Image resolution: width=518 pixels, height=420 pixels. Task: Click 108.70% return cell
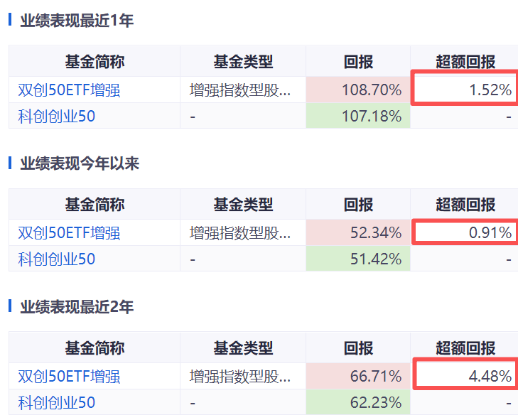(358, 90)
